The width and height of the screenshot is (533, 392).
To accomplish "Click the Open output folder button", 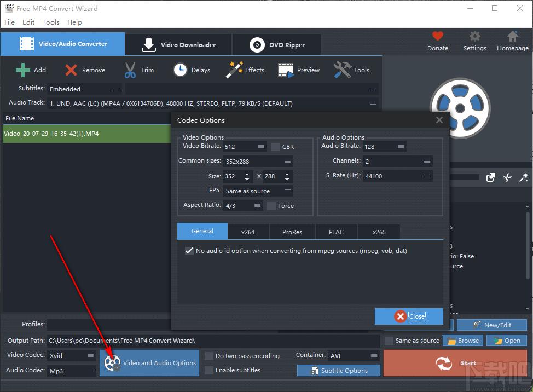I will pyautogui.click(x=507, y=341).
